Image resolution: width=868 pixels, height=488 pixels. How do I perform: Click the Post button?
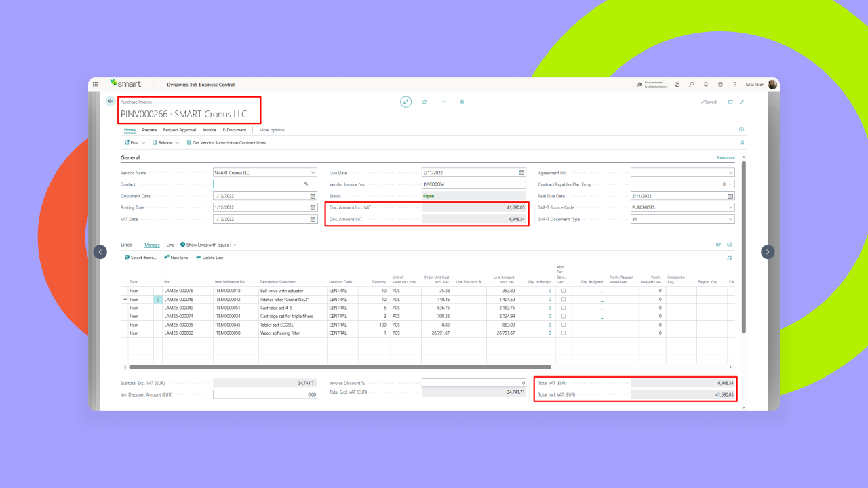click(x=132, y=143)
